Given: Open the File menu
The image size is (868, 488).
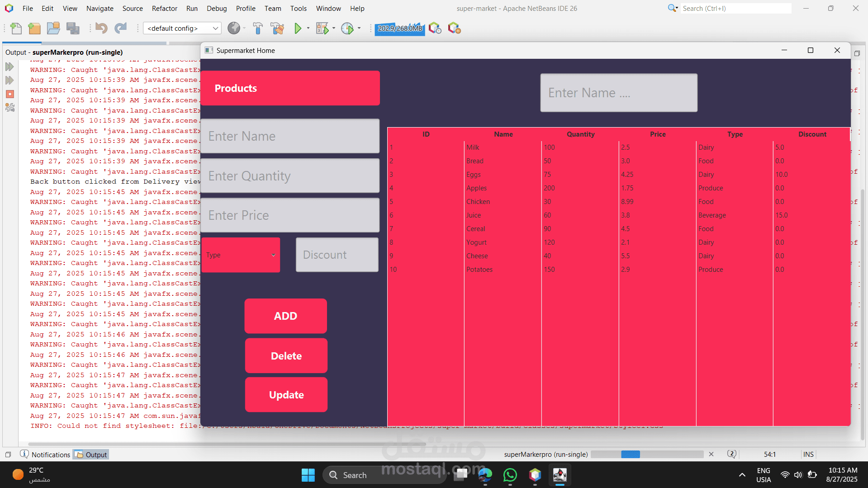Looking at the screenshot, I should [x=28, y=8].
